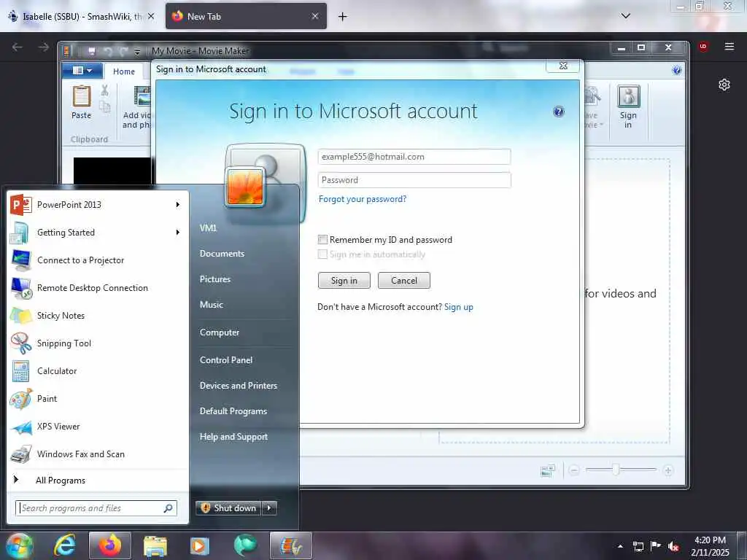Click the Action Center flag in the system tray

point(656,545)
